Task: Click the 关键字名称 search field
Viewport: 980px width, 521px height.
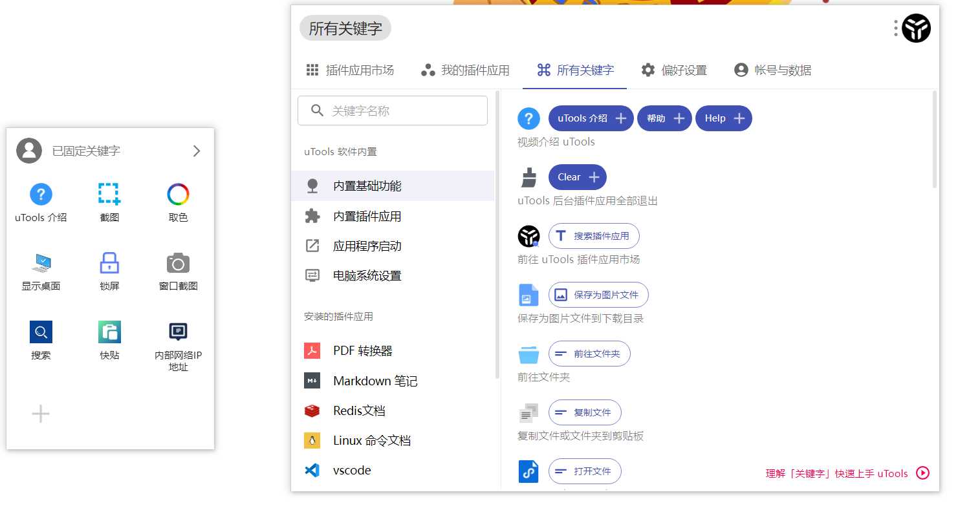Action: click(x=393, y=111)
